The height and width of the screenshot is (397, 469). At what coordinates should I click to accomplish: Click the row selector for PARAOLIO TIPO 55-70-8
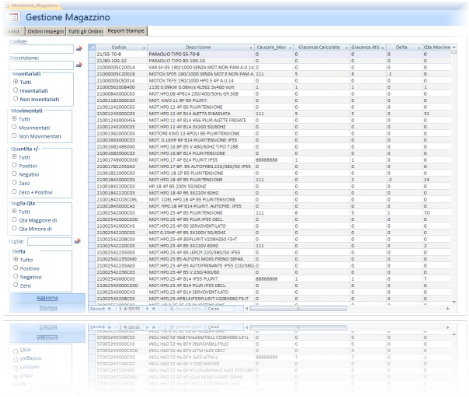(92, 54)
